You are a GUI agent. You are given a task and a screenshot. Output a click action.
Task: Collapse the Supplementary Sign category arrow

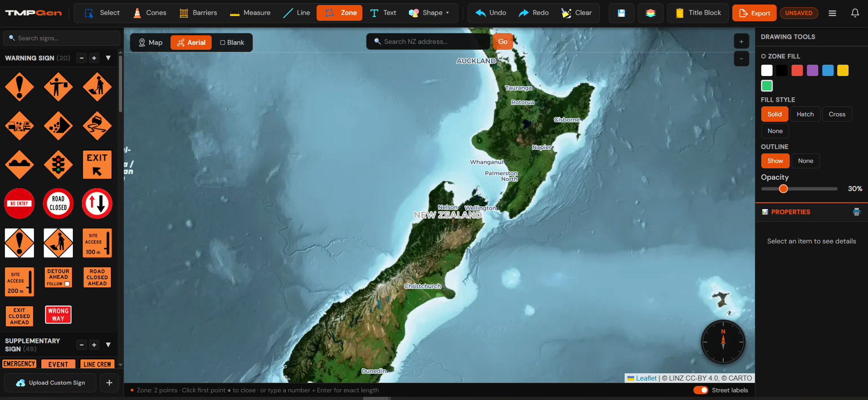click(x=108, y=345)
